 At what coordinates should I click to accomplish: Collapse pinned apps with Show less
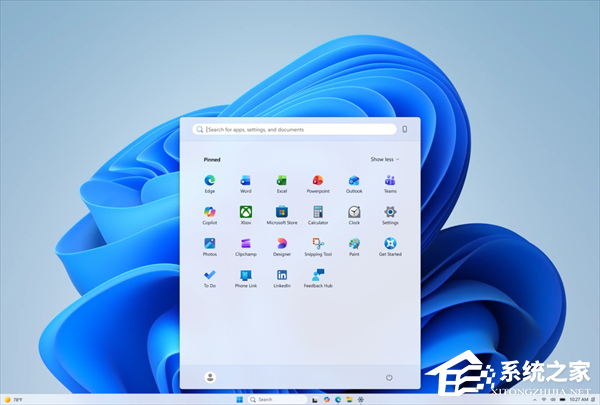tap(385, 159)
